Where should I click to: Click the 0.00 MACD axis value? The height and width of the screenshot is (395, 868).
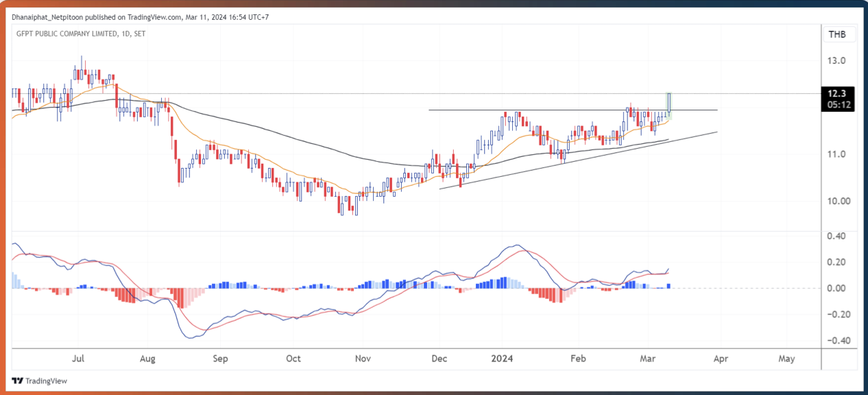click(838, 288)
